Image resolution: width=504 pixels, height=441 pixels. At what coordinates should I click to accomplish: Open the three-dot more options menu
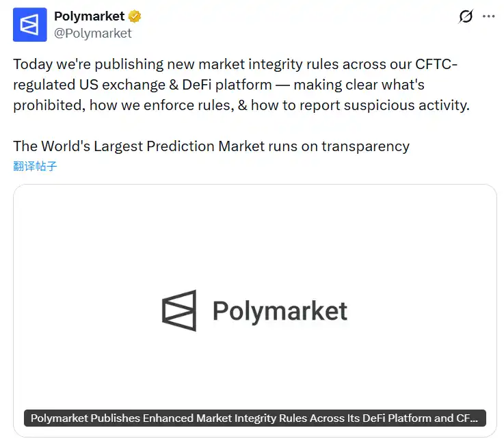[x=488, y=16]
